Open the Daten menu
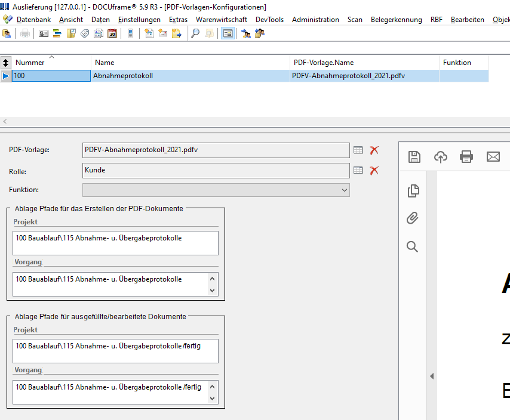 click(x=100, y=20)
